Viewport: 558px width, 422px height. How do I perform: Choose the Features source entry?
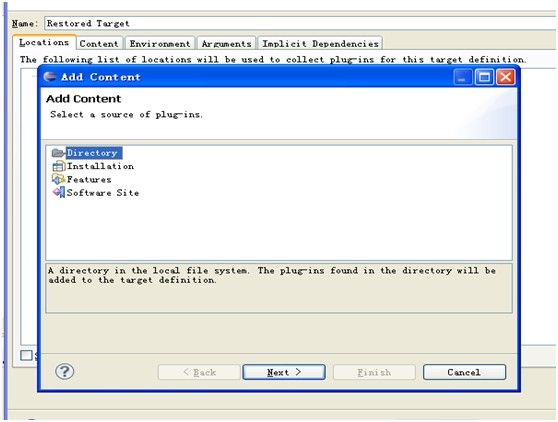click(89, 179)
